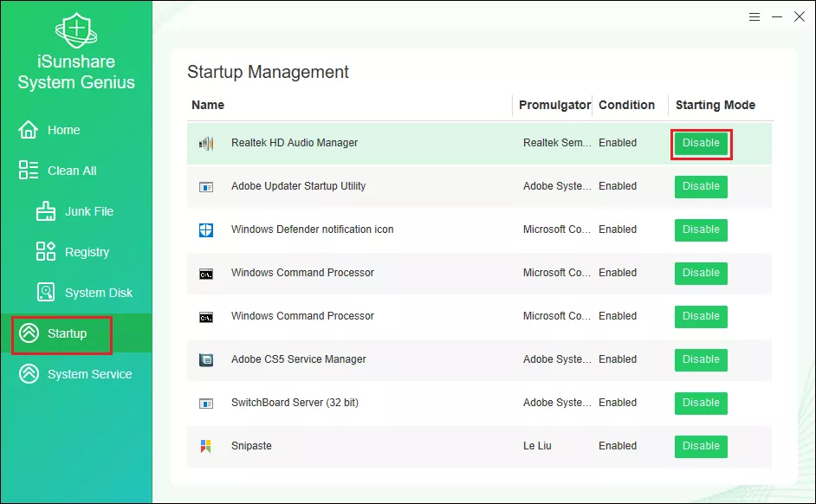Click the Adobe CS5 Service Manager icon
Screen dimensions: 816x504
(206, 360)
